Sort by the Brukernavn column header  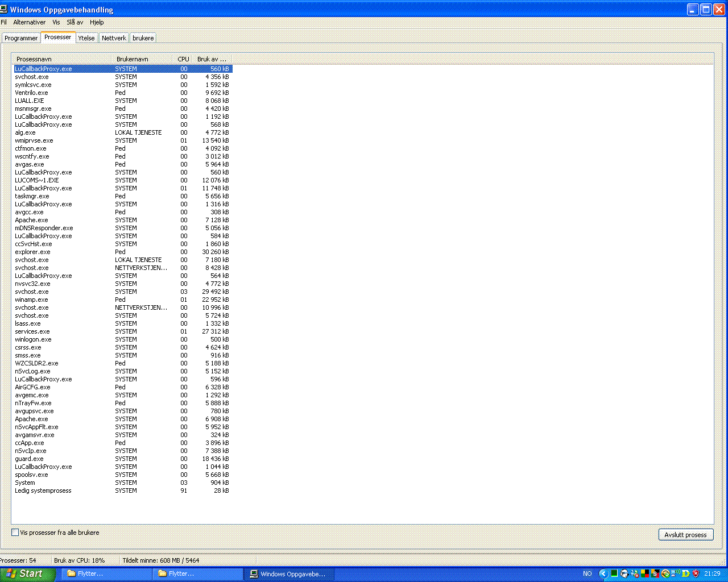tap(142, 59)
